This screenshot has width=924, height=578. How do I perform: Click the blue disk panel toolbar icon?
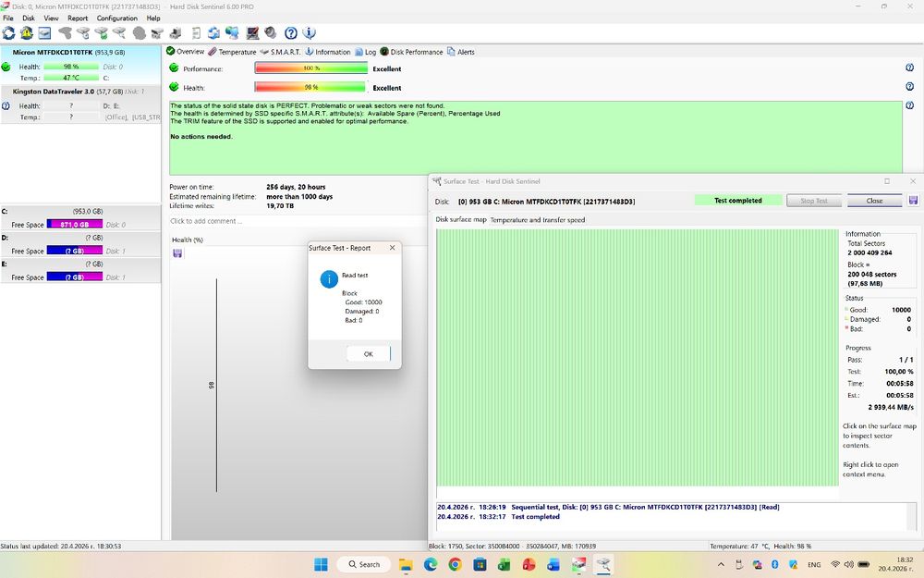coord(44,33)
